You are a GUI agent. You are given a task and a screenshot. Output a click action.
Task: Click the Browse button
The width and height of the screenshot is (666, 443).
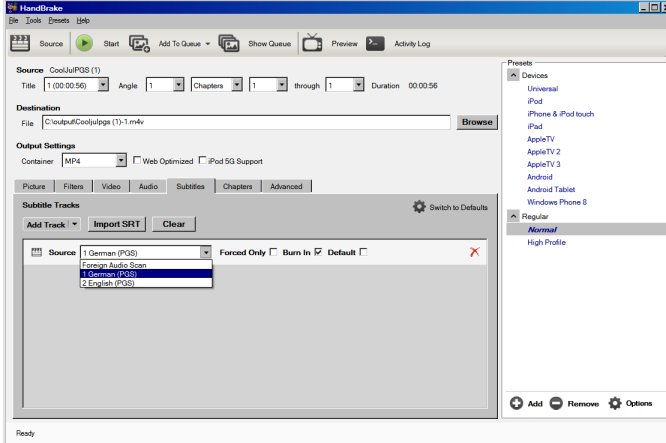click(x=477, y=122)
